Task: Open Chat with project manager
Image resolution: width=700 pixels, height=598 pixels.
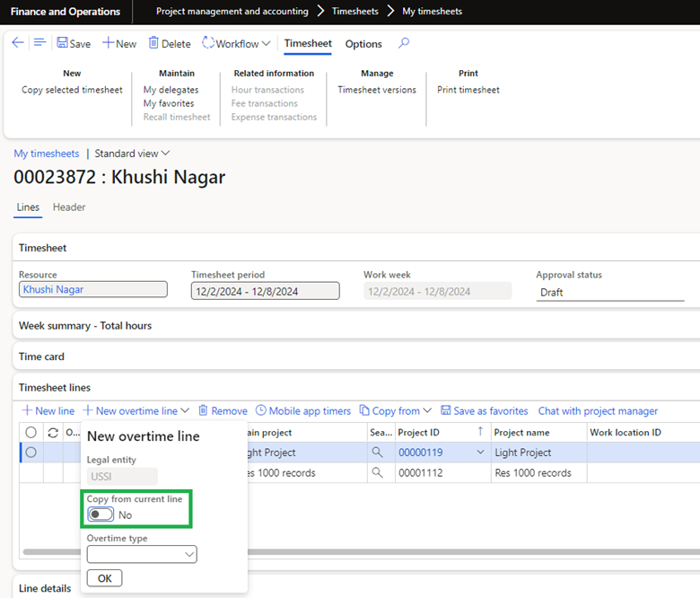Action: (598, 410)
